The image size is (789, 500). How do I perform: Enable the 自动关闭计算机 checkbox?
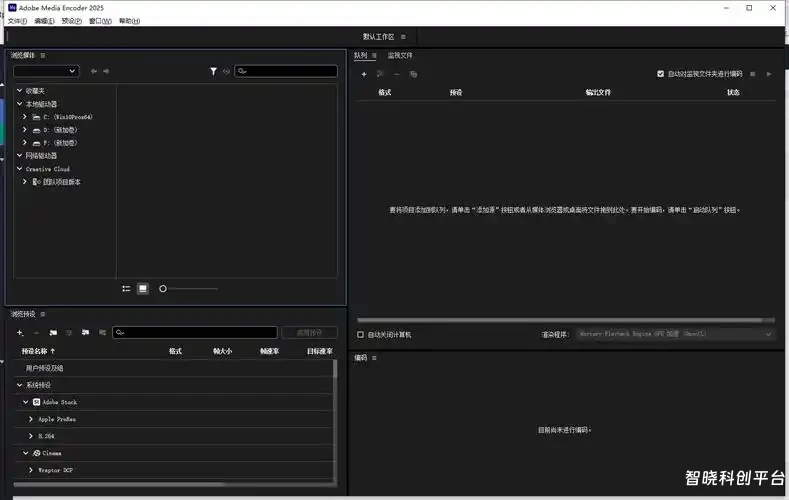click(x=360, y=335)
